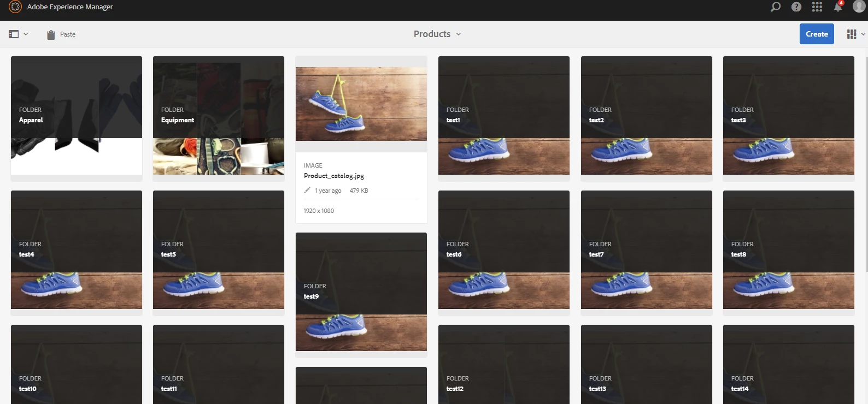Click the '479 KB' file size text
868x404 pixels.
click(x=359, y=191)
